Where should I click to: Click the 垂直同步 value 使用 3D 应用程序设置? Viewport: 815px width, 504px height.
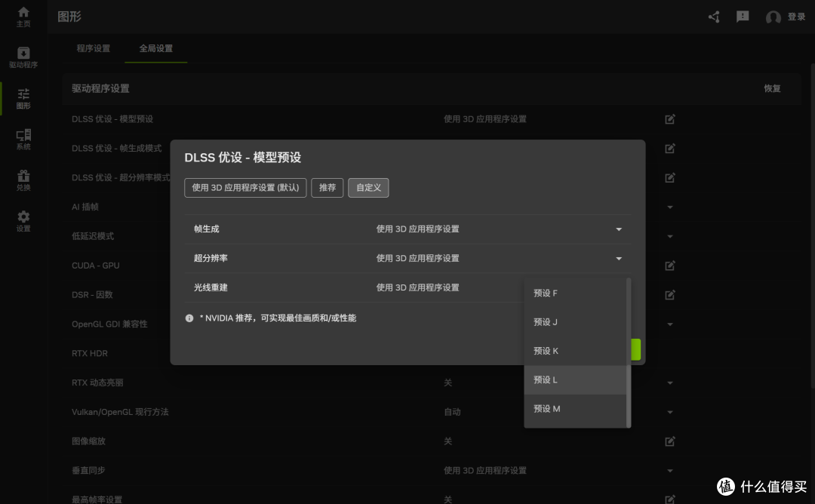point(485,471)
